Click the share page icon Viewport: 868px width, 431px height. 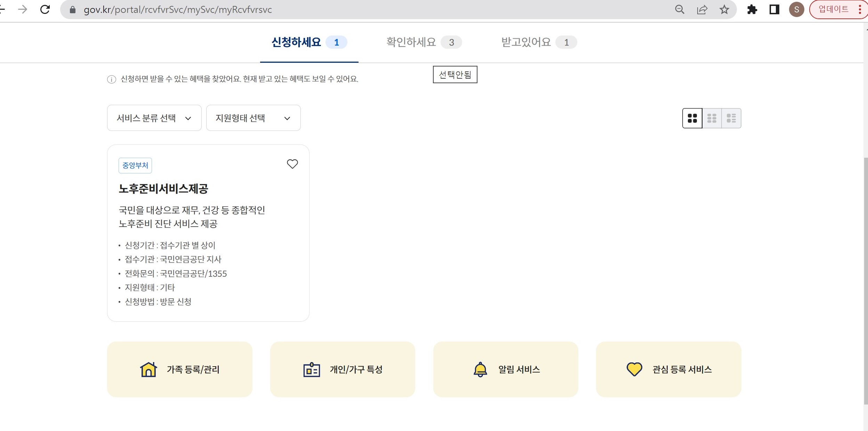[x=702, y=9]
